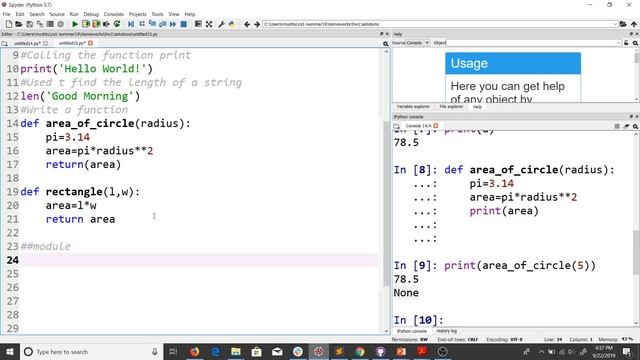Switch to File explorer tab
Image resolution: width=640 pixels, height=360 pixels.
click(x=451, y=107)
